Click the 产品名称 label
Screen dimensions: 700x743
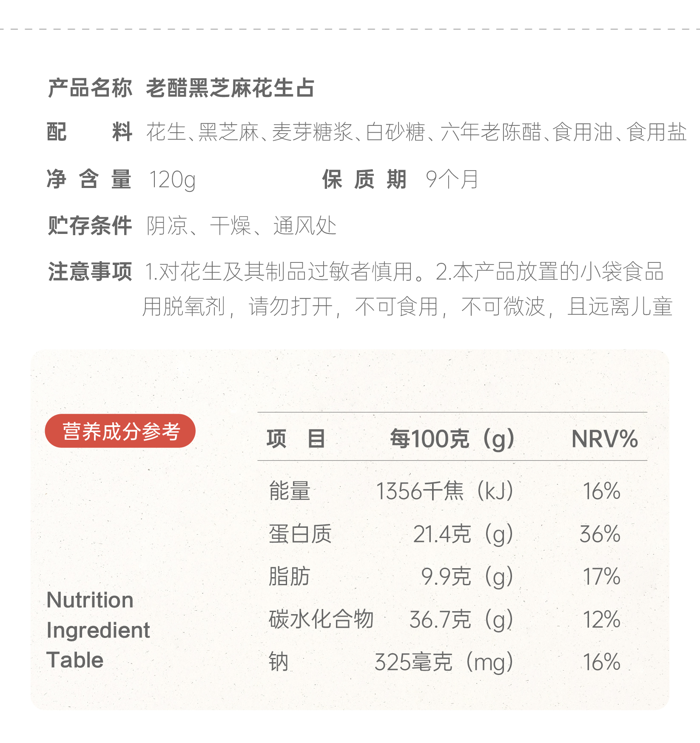click(90, 88)
